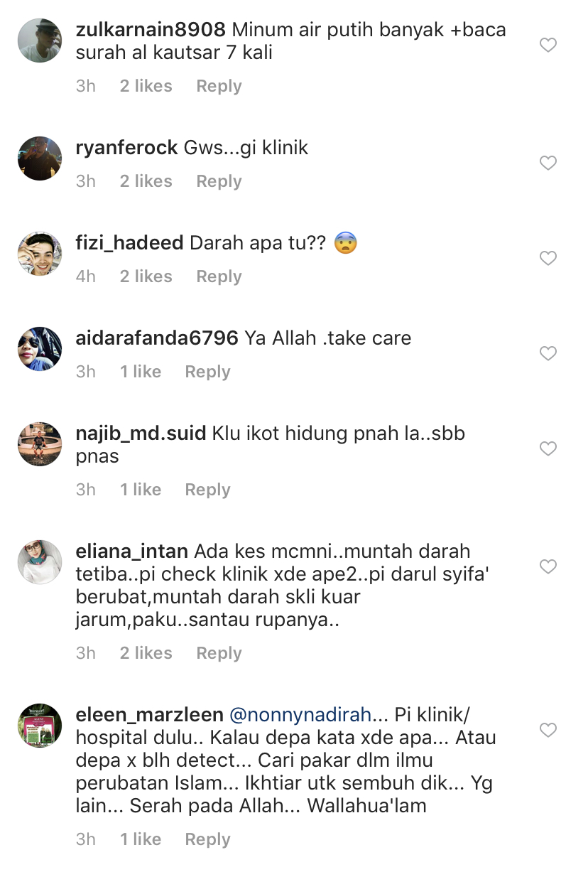Like zulkarnain8908's comment with heart icon
588x872 pixels.
(548, 45)
